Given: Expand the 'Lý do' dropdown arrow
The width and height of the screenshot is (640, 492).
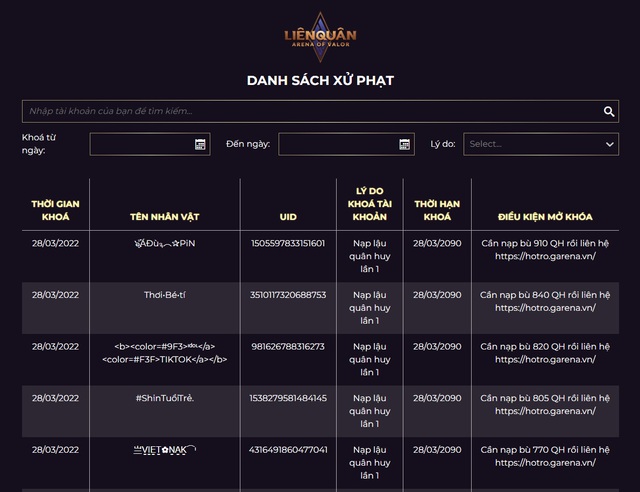Looking at the screenshot, I should click(609, 144).
